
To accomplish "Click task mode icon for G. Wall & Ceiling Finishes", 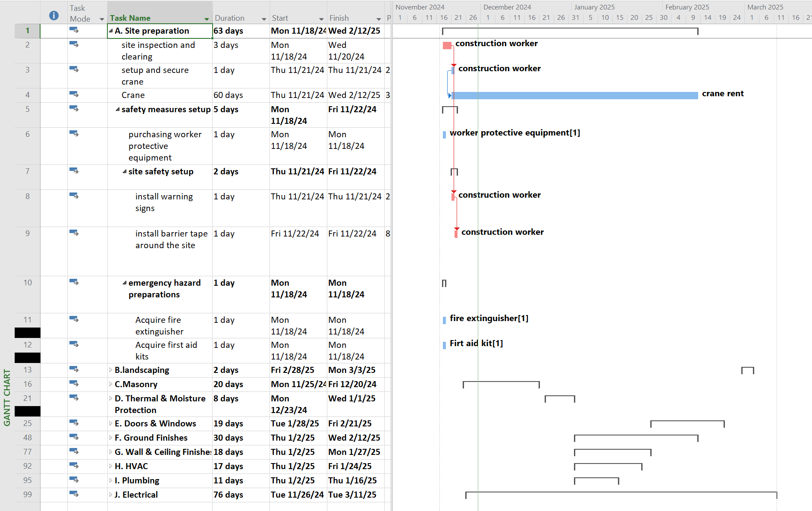I will tap(74, 451).
